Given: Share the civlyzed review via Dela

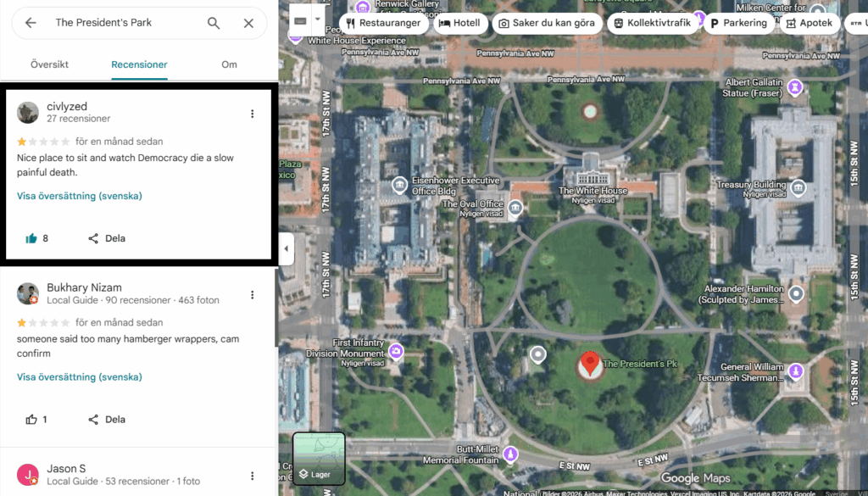Looking at the screenshot, I should [107, 238].
